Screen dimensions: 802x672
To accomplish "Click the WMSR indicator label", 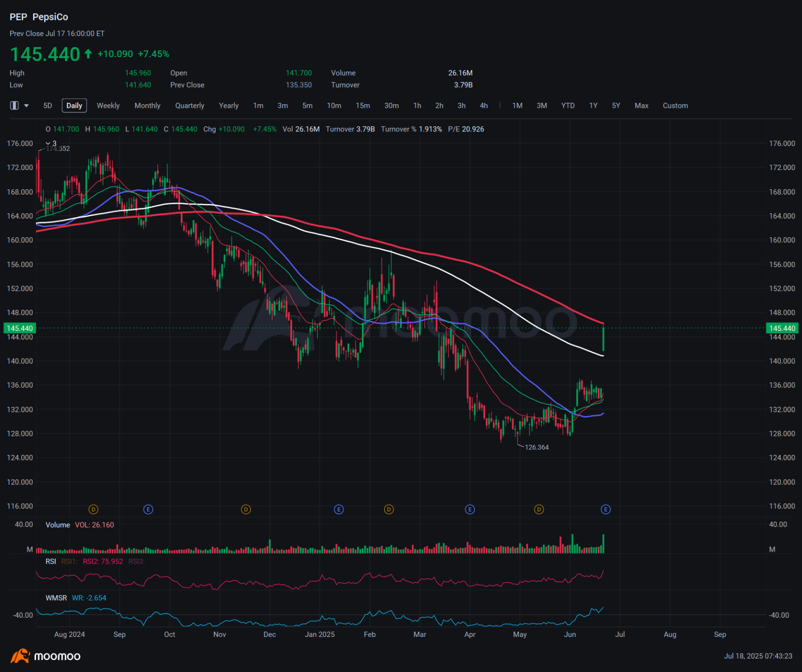I will tap(56, 598).
